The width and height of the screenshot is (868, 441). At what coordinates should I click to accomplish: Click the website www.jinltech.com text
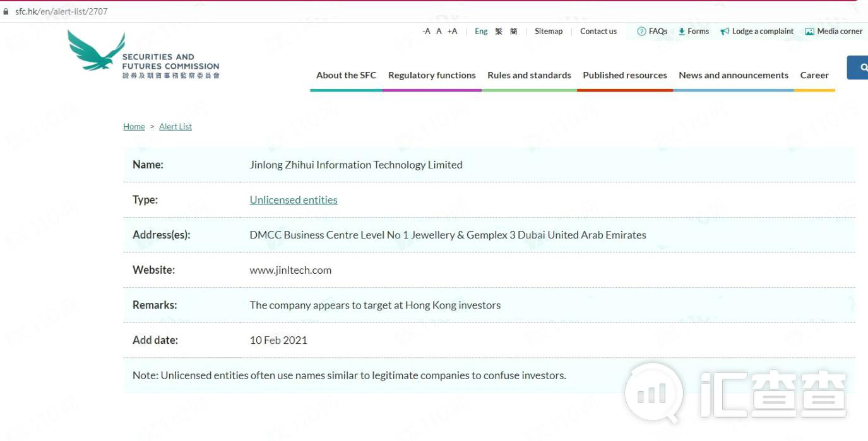pos(290,270)
